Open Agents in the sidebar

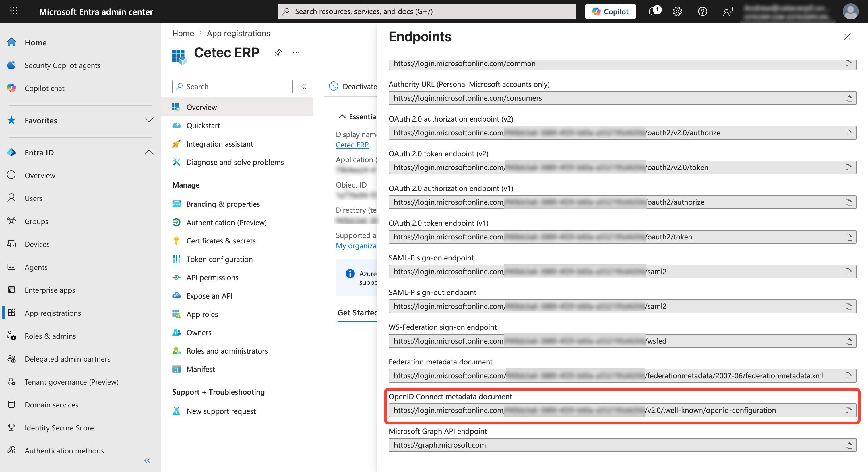[36, 267]
